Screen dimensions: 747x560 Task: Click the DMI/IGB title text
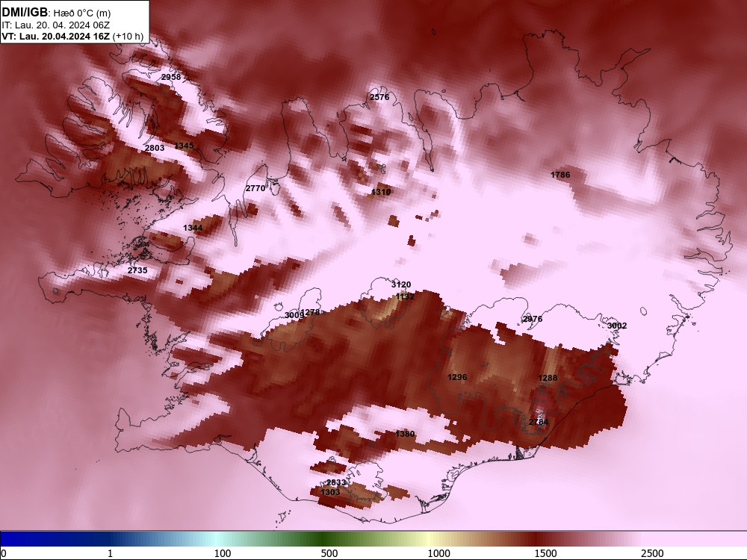pos(25,13)
